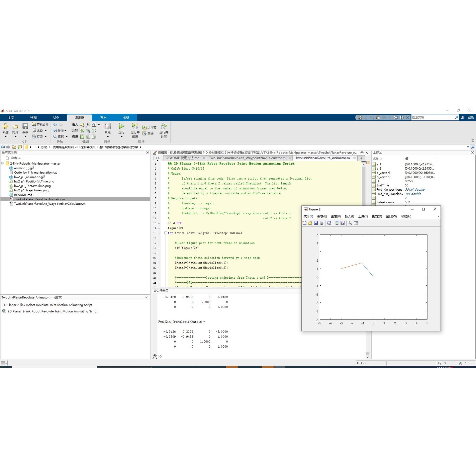The height and width of the screenshot is (476, 476).
Task: Click the New (新建) script icon
Action: click(5, 126)
